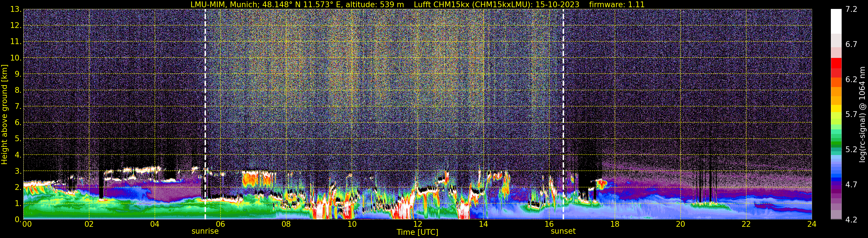Click the time axis tick label 12
The height and width of the screenshot is (238, 868).
coord(417,224)
